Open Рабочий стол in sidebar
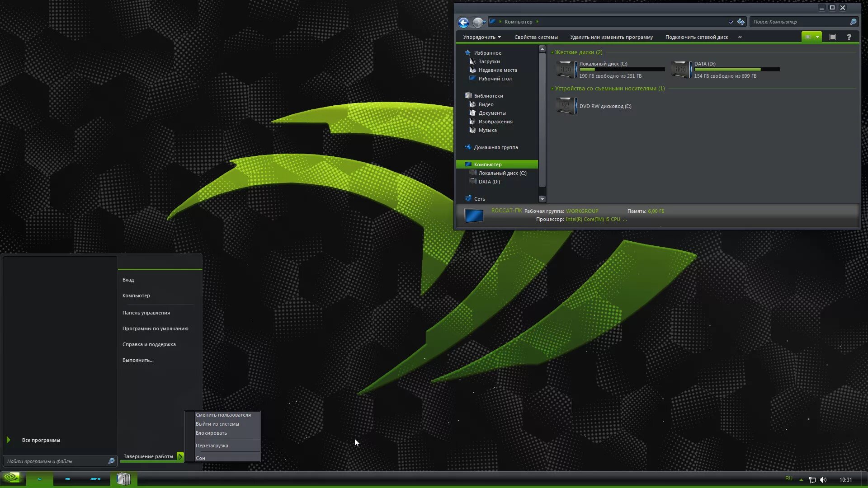This screenshot has width=868, height=488. pos(495,79)
